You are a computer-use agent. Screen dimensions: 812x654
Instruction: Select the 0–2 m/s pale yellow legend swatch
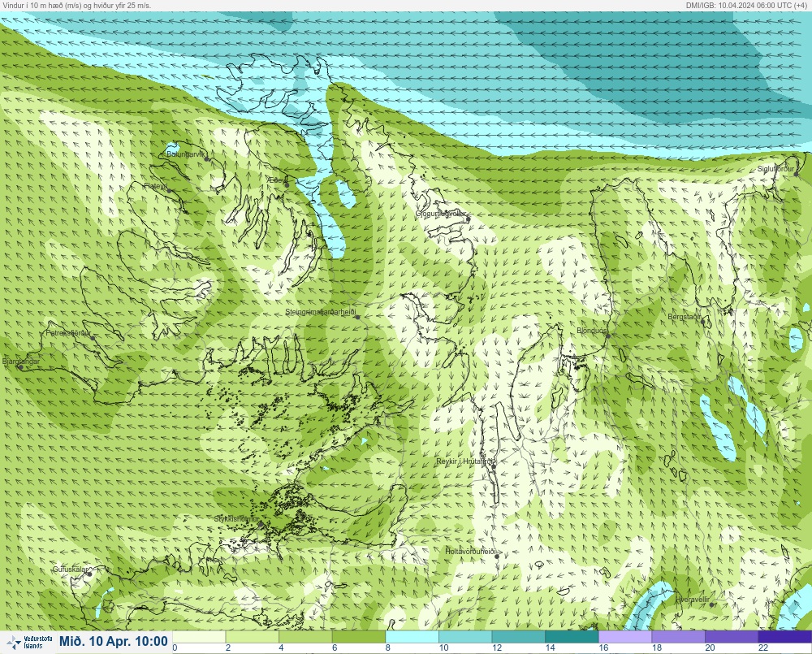tap(199, 636)
